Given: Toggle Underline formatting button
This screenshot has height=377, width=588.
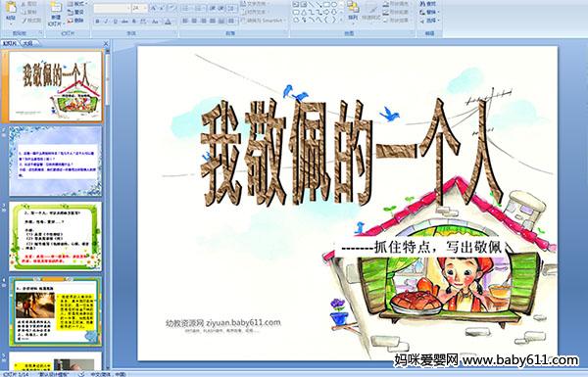Looking at the screenshot, I should coord(115,22).
